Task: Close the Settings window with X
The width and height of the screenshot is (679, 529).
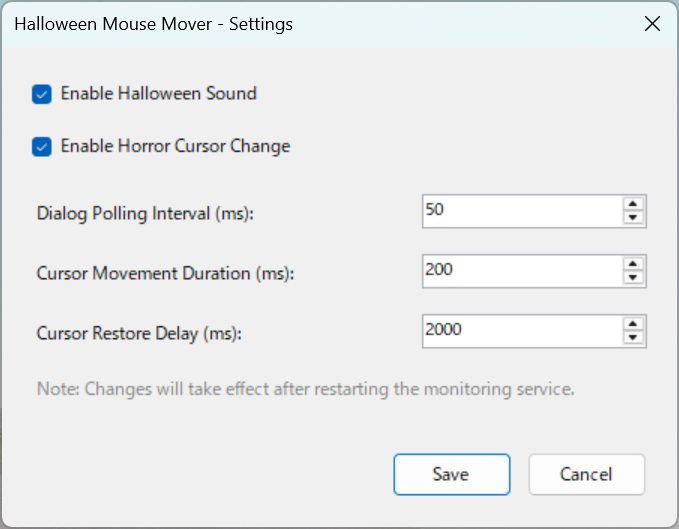Action: [x=653, y=24]
